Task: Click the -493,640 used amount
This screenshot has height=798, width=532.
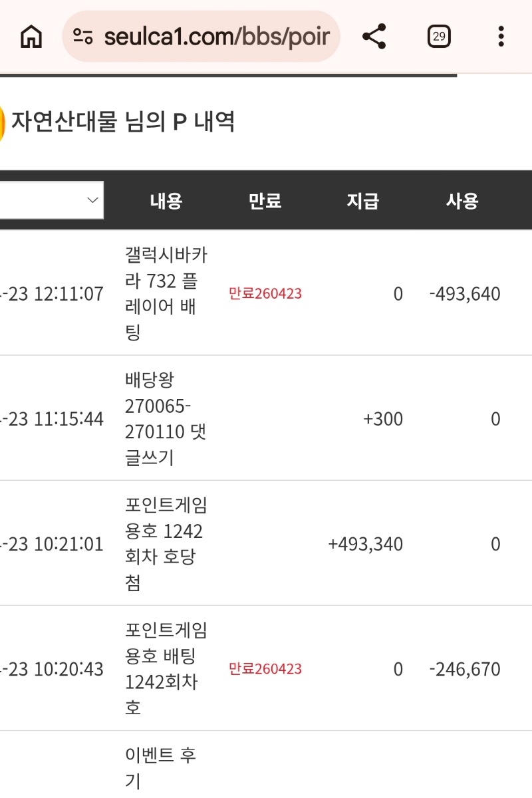Action: 465,294
